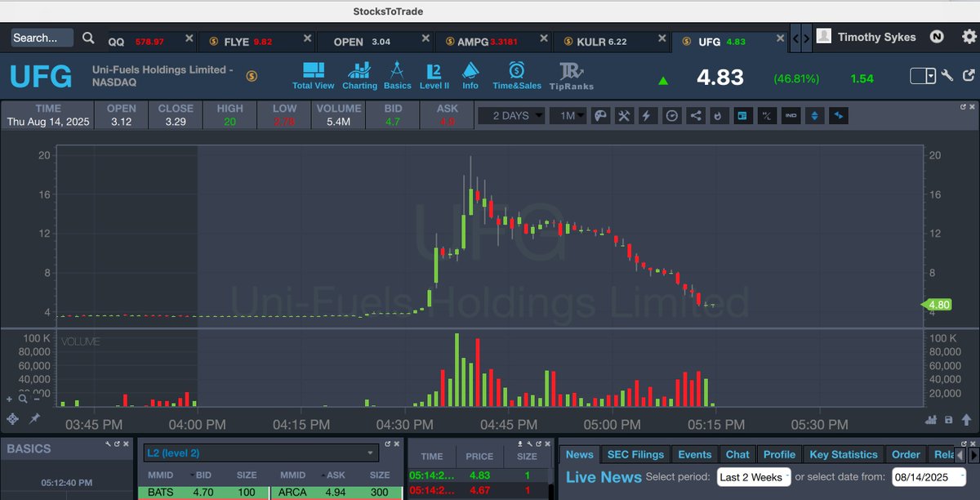Close the FLYE ticker tab

[x=307, y=38]
